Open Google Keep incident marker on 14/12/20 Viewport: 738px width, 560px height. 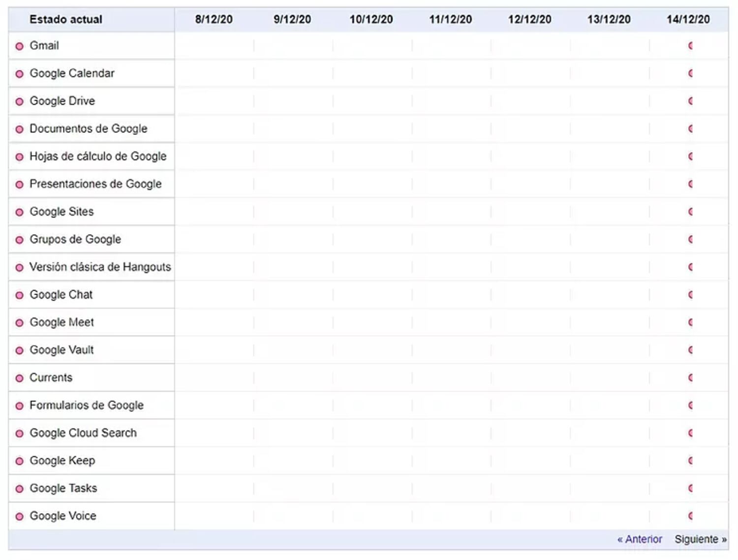point(691,461)
